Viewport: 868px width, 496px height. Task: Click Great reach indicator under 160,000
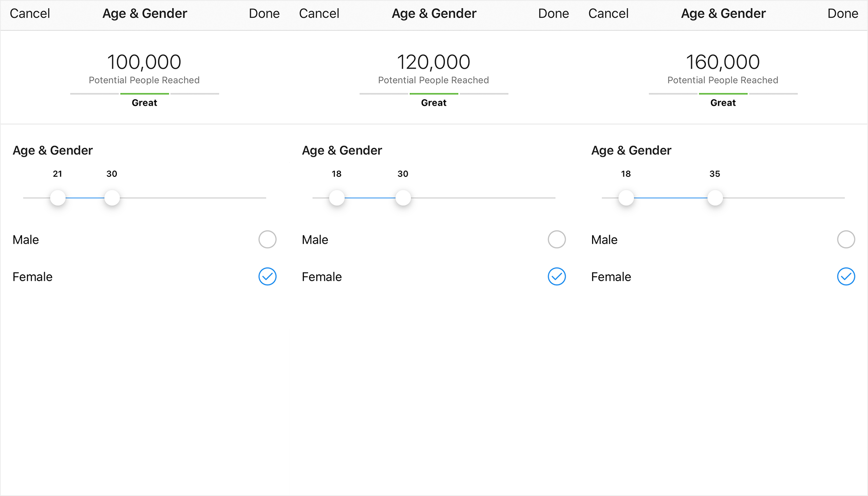pos(723,102)
